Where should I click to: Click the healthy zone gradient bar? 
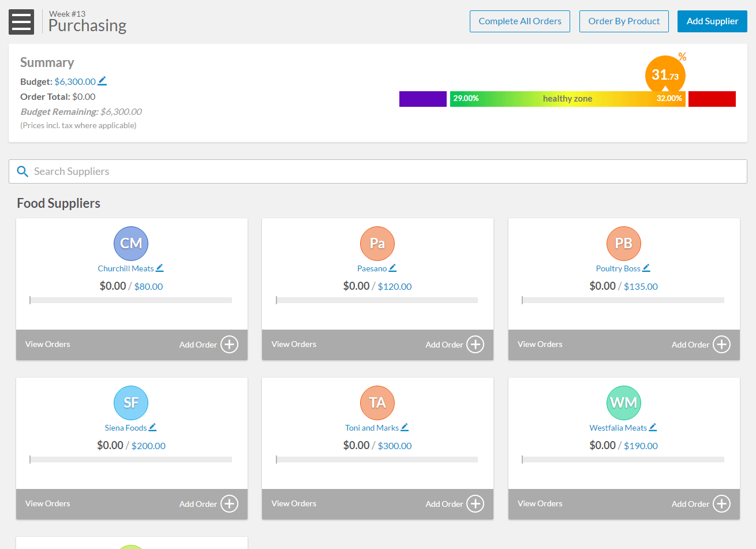click(x=568, y=99)
